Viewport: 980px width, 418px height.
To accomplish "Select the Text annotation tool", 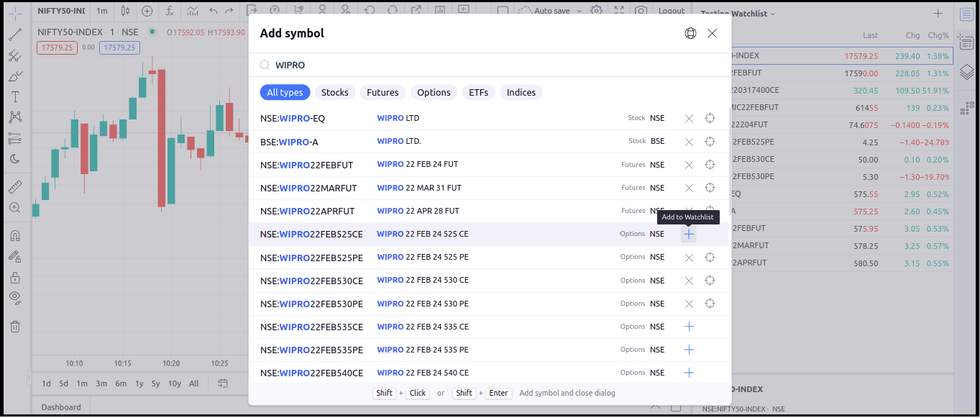I will click(15, 96).
